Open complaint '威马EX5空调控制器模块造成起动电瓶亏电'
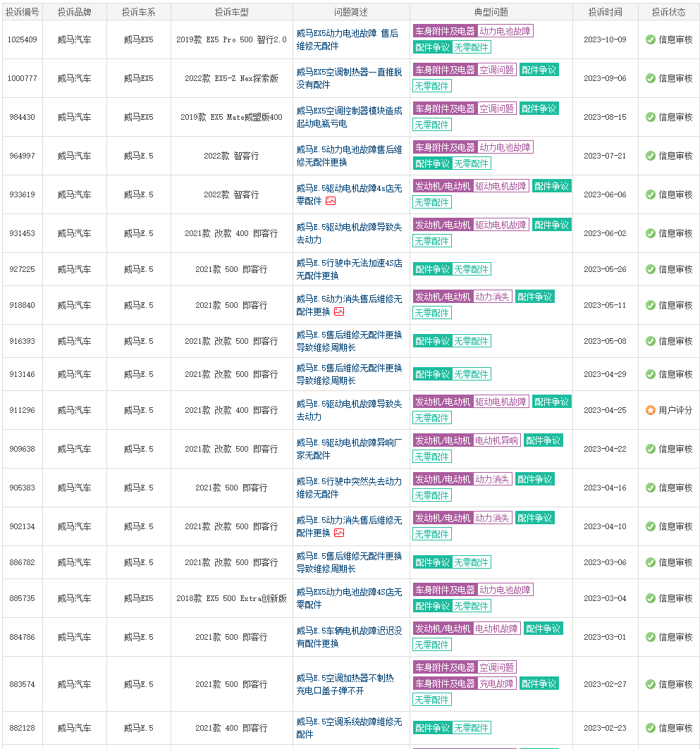This screenshot has height=749, width=700. 349,117
